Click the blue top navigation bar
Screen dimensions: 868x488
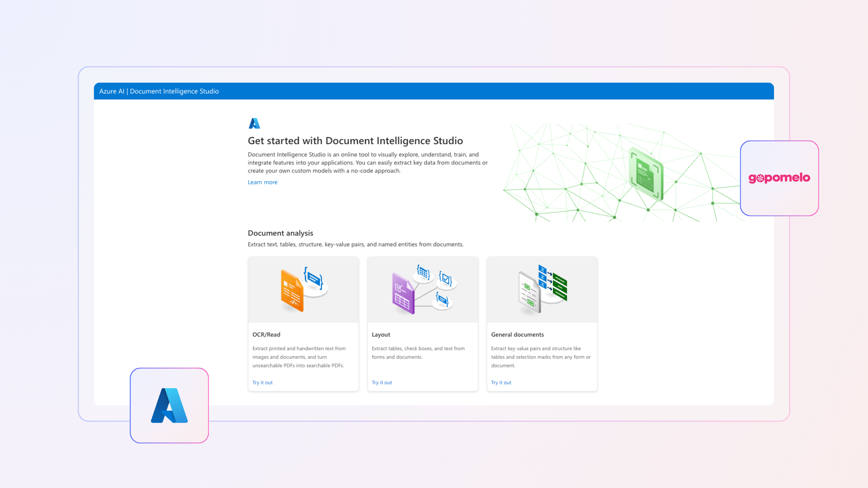pyautogui.click(x=434, y=91)
